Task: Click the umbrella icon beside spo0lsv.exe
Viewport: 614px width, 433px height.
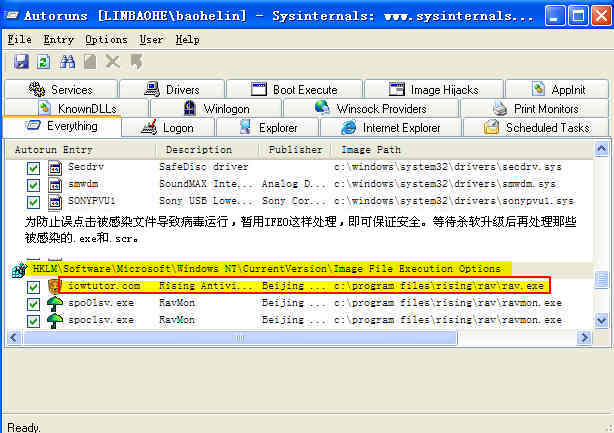Action: click(x=55, y=303)
